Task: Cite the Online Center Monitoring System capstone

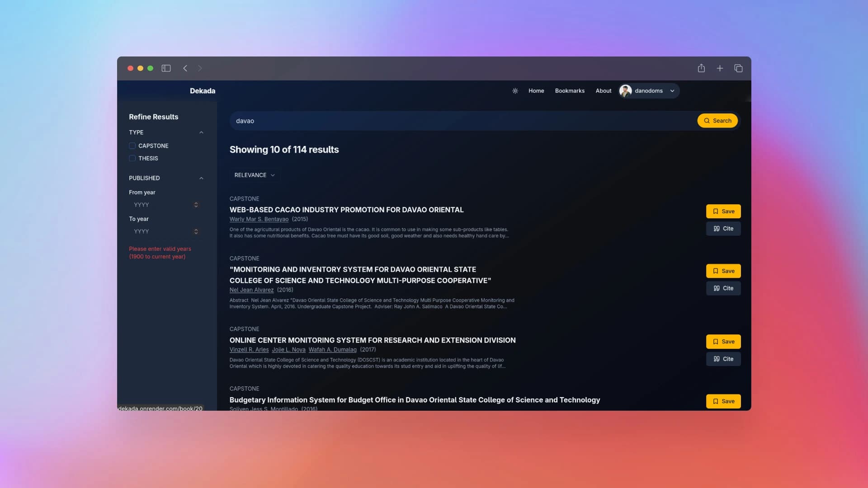Action: point(723,359)
